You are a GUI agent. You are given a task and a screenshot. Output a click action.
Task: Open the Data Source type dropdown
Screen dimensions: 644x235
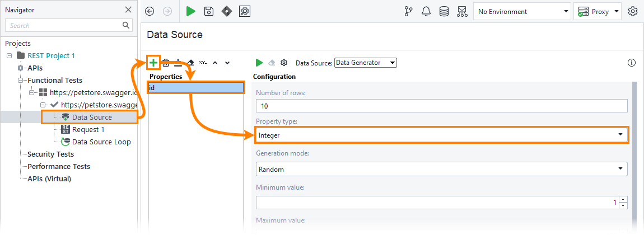pyautogui.click(x=366, y=63)
